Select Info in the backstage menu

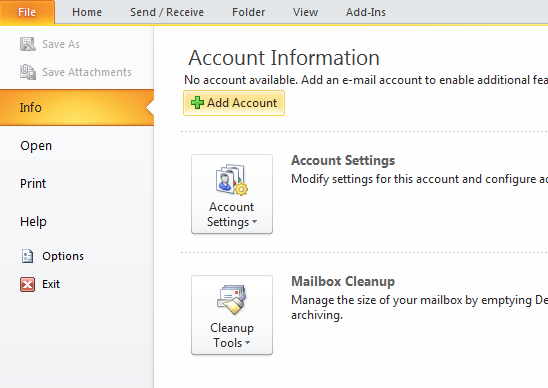coord(77,107)
